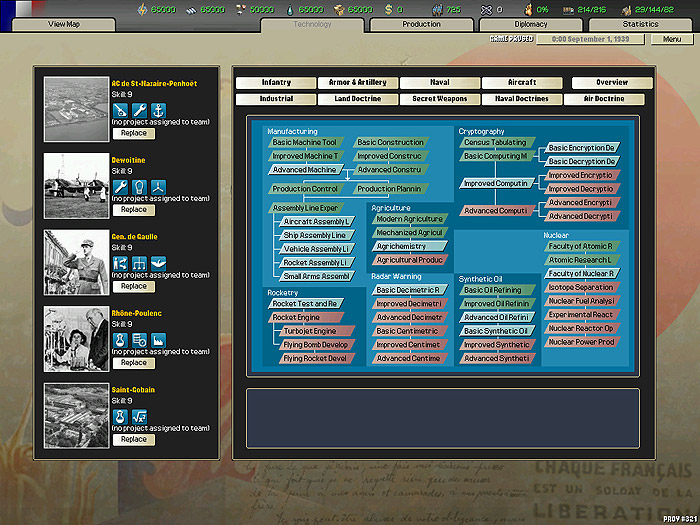700x525 pixels.
Task: Click the square-root math icon for Saint-Gobain
Action: point(139,416)
